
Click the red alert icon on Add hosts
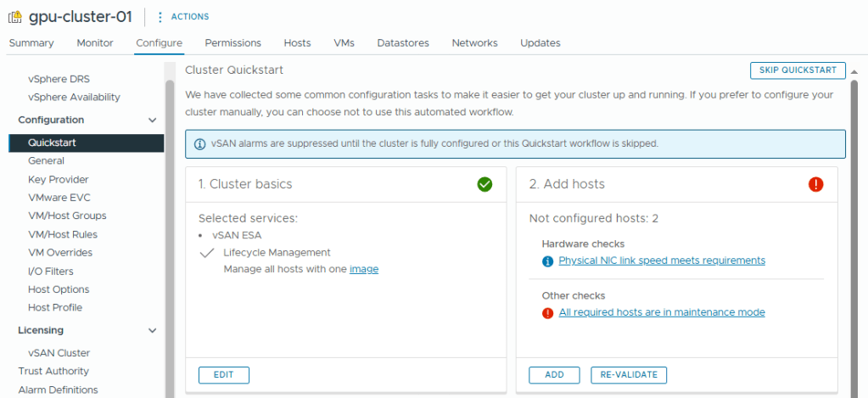(x=816, y=184)
